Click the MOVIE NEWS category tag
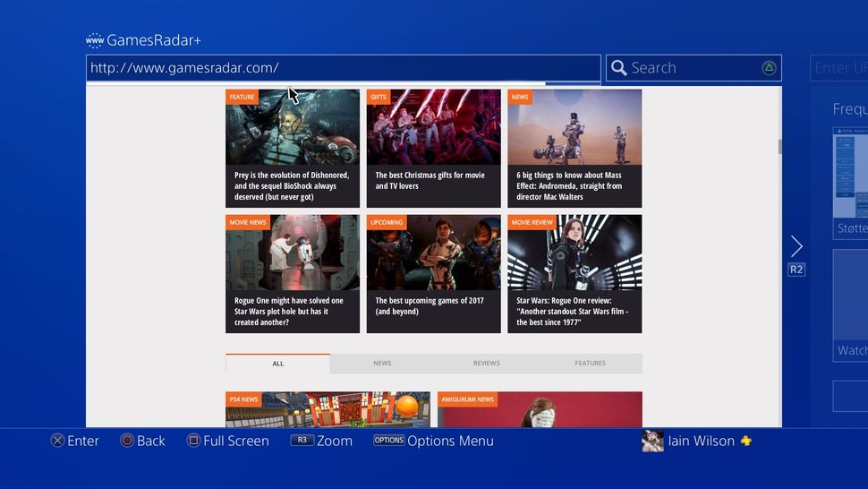The image size is (868, 489). (x=248, y=222)
